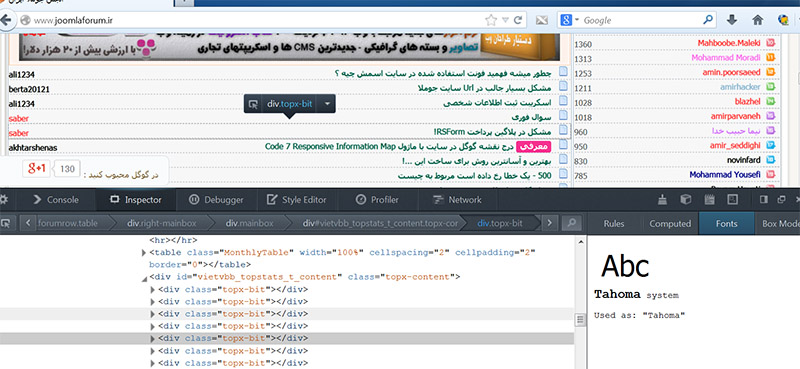Open the blazhel user link
This screenshot has height=369, width=800.
(x=747, y=102)
